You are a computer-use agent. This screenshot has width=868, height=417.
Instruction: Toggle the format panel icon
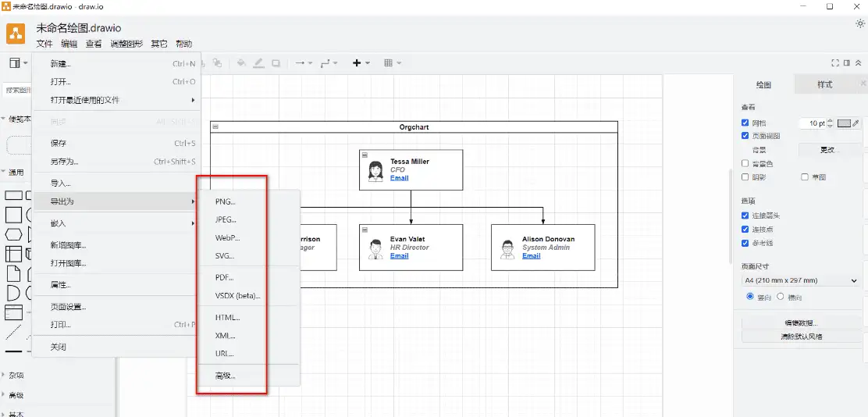[847, 63]
